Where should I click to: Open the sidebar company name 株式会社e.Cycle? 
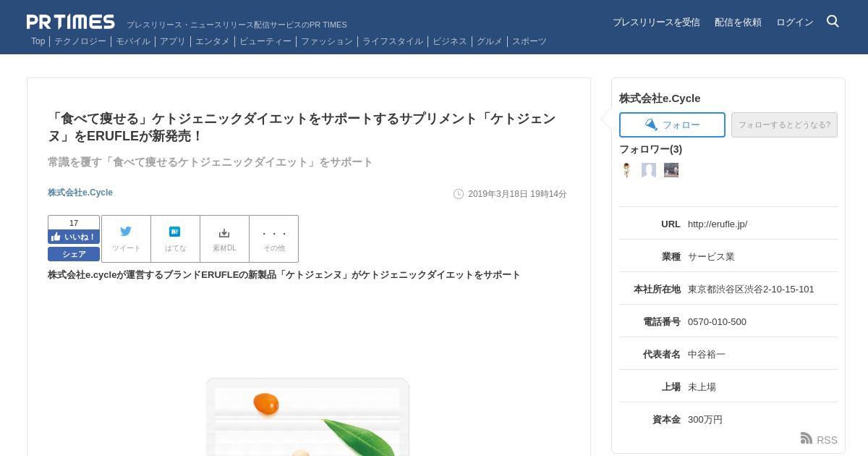pyautogui.click(x=660, y=98)
